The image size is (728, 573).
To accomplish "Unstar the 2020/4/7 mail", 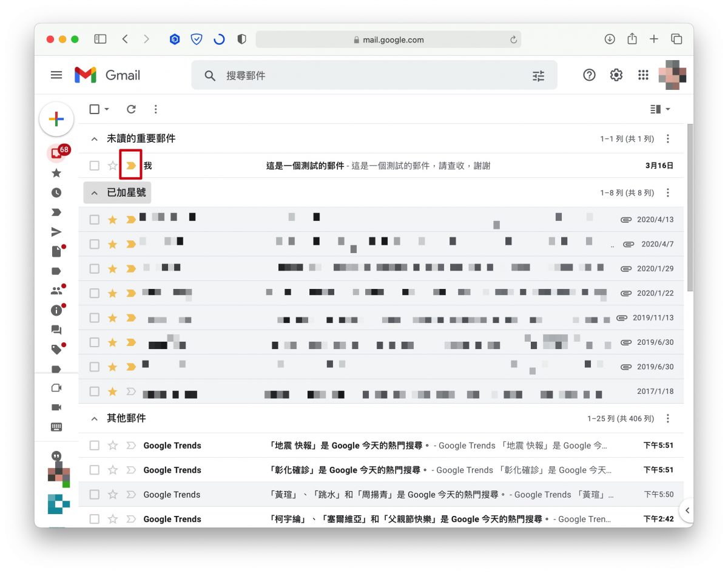I will coord(112,244).
